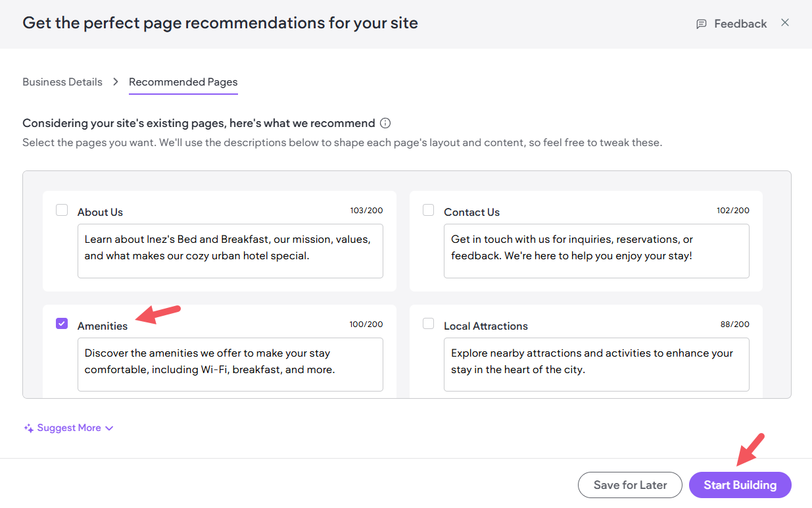
Task: Close the page recommendations dialog
Action: point(785,23)
